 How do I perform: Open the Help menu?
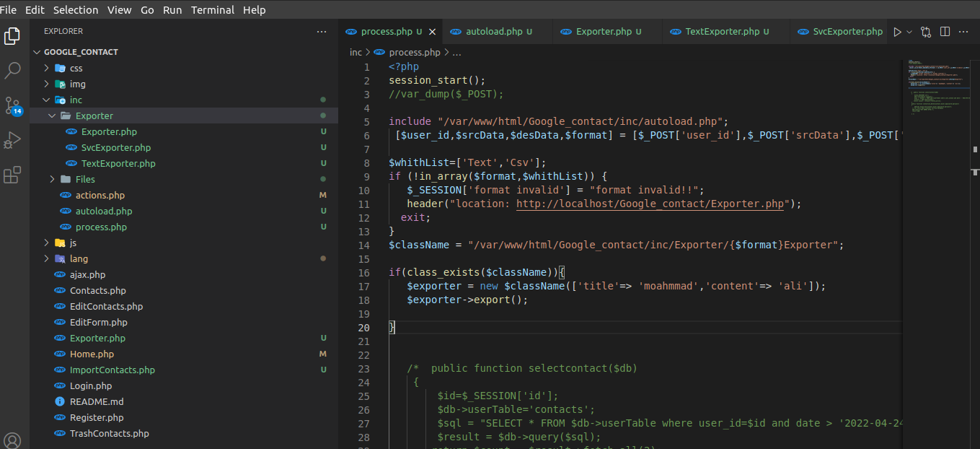coord(255,10)
